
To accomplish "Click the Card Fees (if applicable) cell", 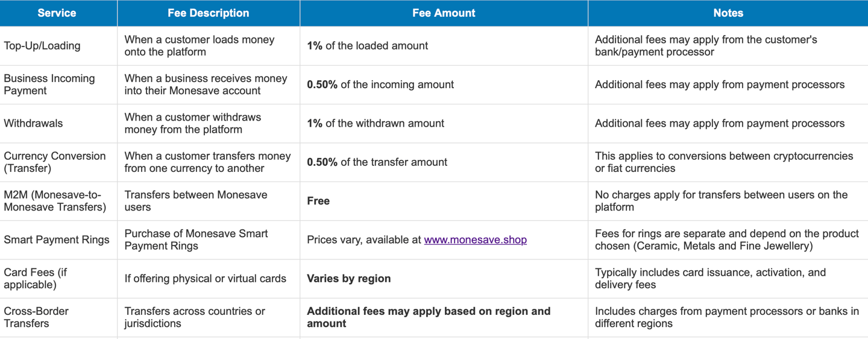I will tap(58, 278).
